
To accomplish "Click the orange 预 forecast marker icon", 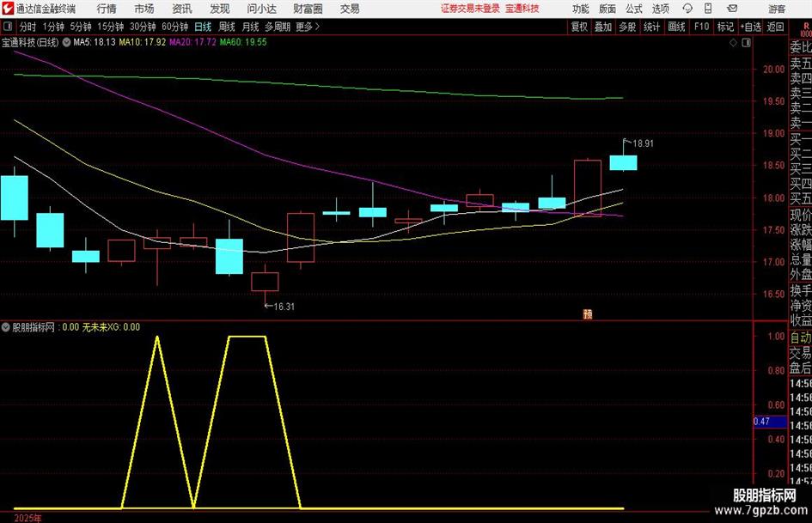I will 587,314.
